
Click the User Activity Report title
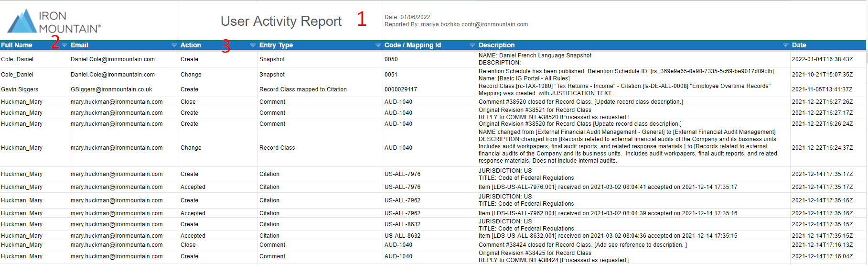[x=281, y=21]
